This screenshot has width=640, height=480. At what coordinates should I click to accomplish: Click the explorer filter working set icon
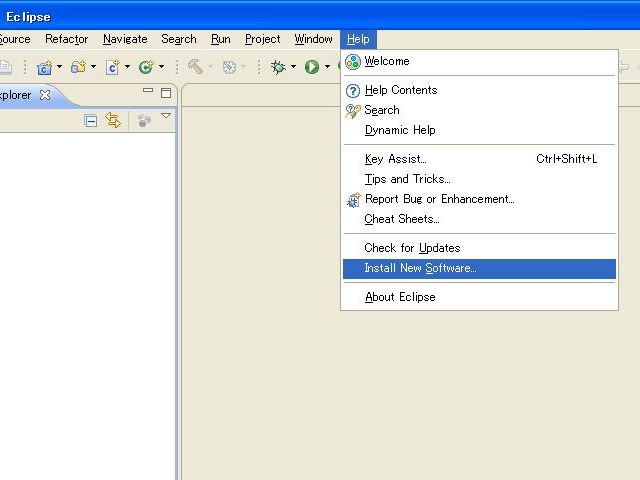tap(144, 121)
